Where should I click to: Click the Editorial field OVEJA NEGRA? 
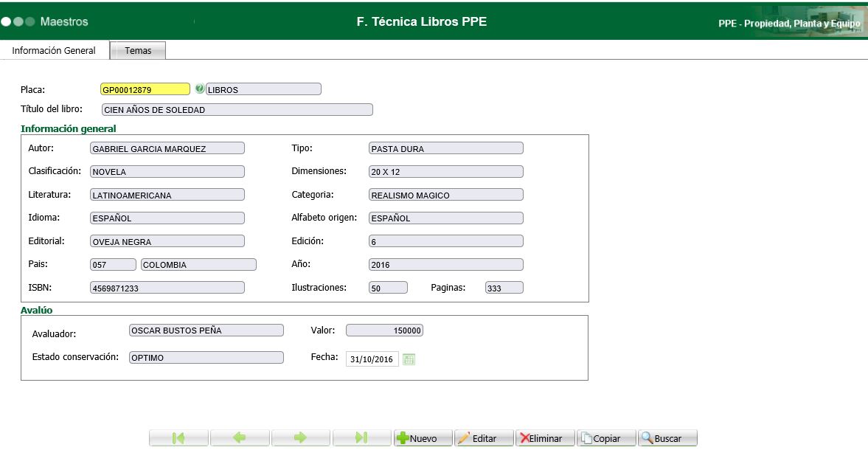click(x=167, y=241)
